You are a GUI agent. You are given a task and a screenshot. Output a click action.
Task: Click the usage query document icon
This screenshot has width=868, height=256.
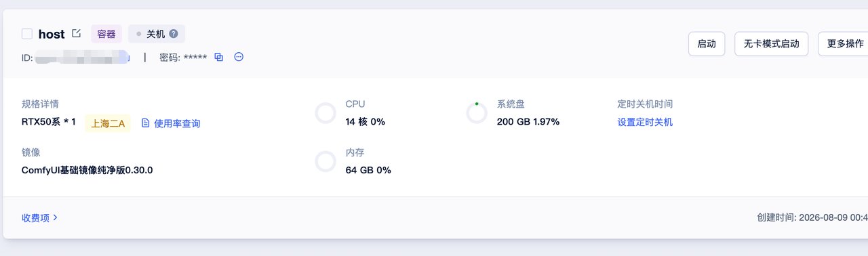coord(145,123)
